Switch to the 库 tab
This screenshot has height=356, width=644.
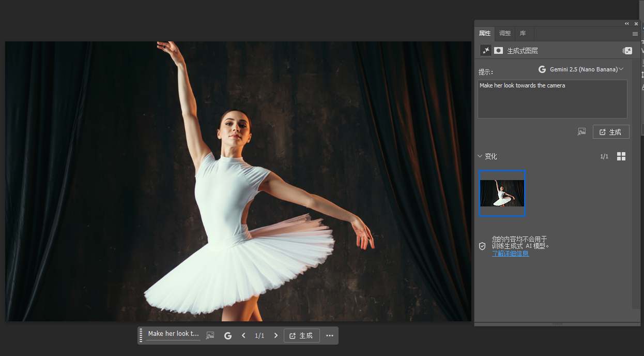click(x=523, y=34)
